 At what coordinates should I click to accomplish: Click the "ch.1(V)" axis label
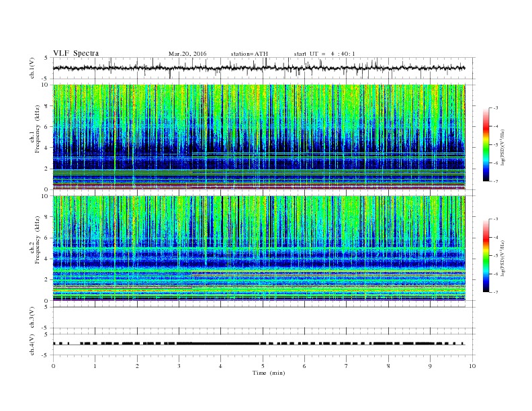[32, 68]
